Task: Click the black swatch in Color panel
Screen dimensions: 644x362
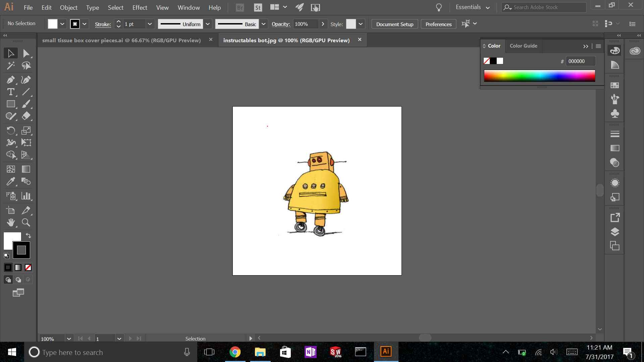Action: pyautogui.click(x=493, y=61)
